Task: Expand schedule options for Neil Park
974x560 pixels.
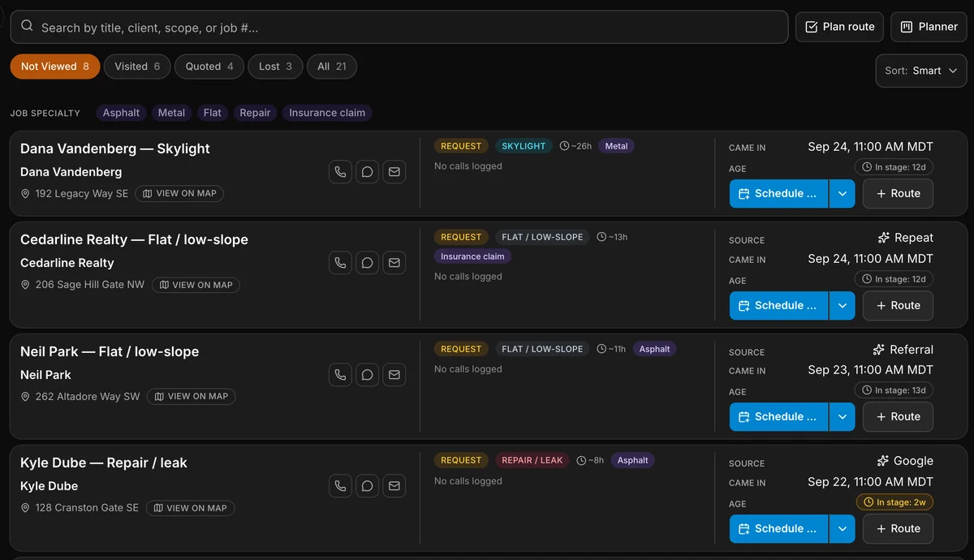Action: click(842, 417)
